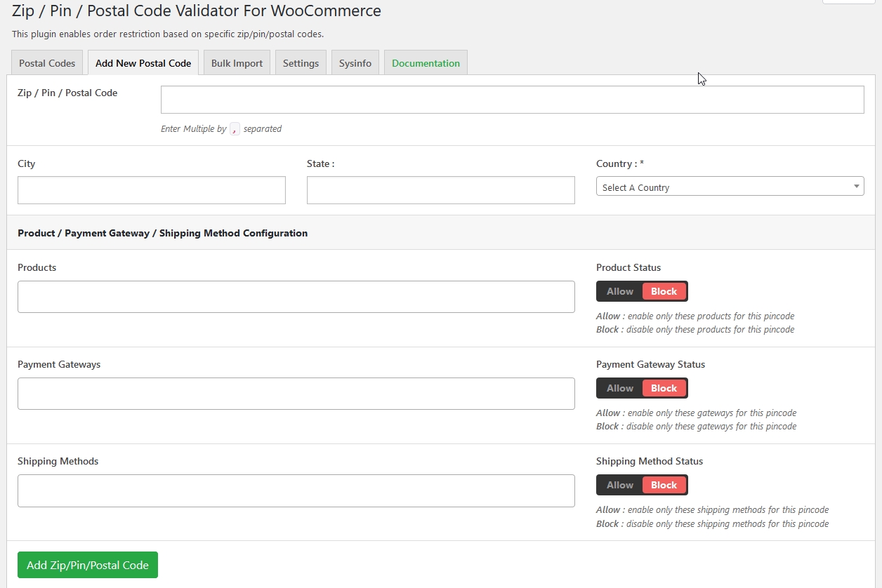Open the Settings tab
The height and width of the screenshot is (588, 882).
[x=301, y=62]
